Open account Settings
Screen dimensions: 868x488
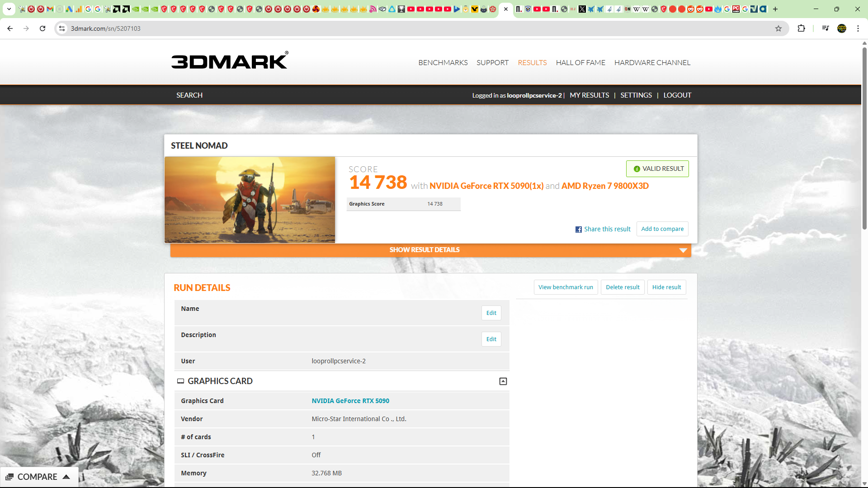[x=636, y=95]
